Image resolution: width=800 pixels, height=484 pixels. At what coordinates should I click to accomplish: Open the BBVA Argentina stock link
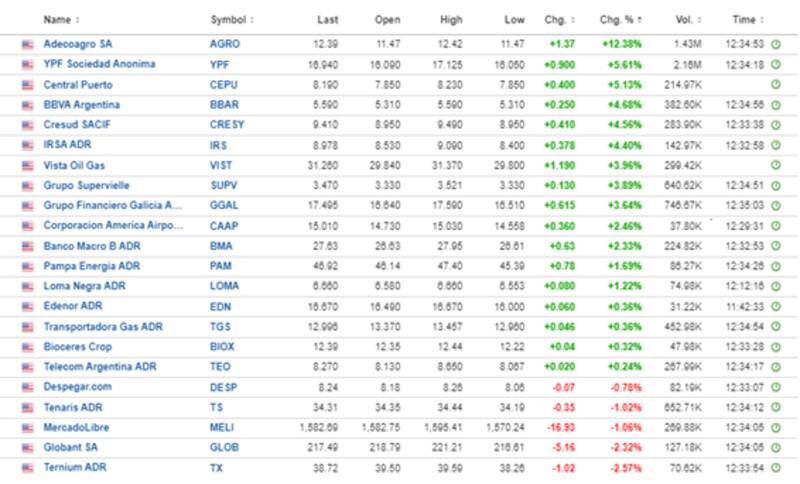click(x=81, y=104)
